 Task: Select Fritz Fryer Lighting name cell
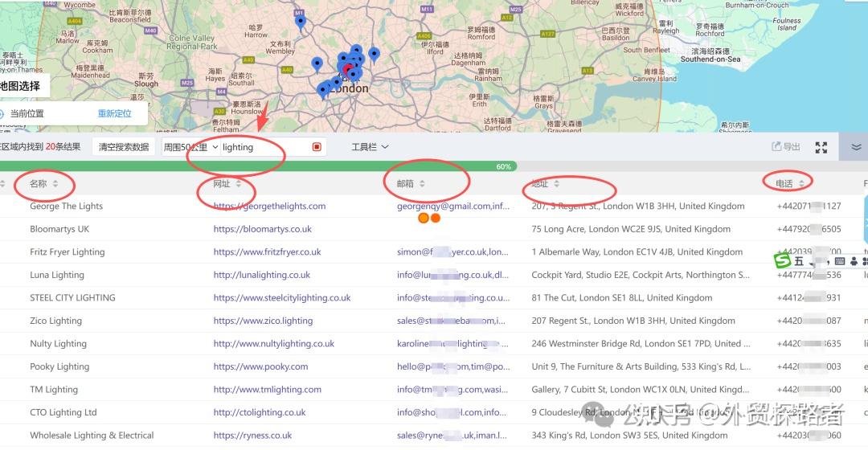point(67,252)
